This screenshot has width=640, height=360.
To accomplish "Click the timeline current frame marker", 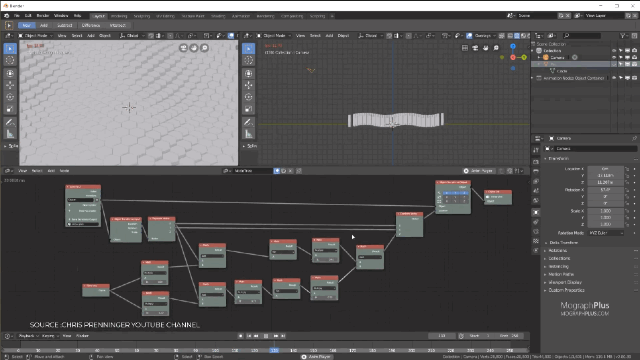I will (274, 350).
